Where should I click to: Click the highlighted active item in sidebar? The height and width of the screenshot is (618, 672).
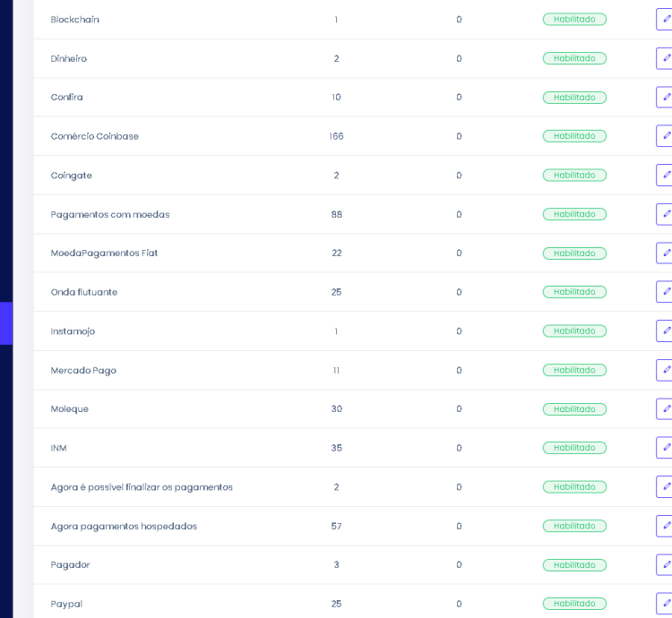pyautogui.click(x=6, y=323)
